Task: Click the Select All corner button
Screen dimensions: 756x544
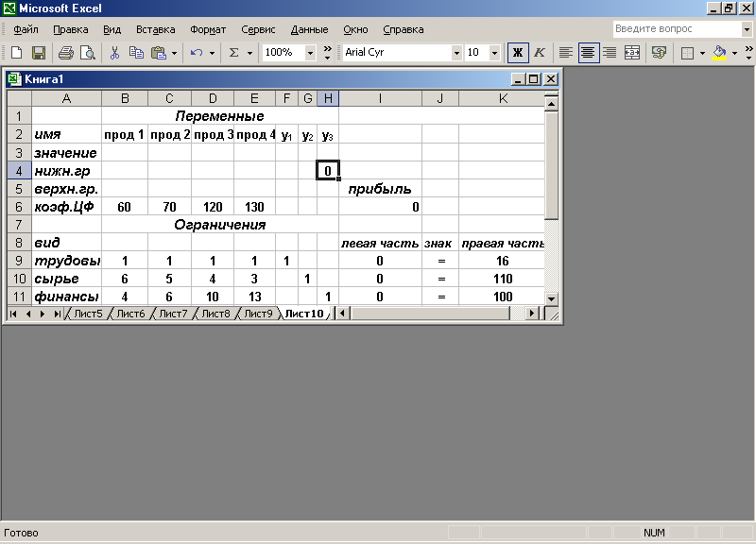Action: (x=19, y=99)
